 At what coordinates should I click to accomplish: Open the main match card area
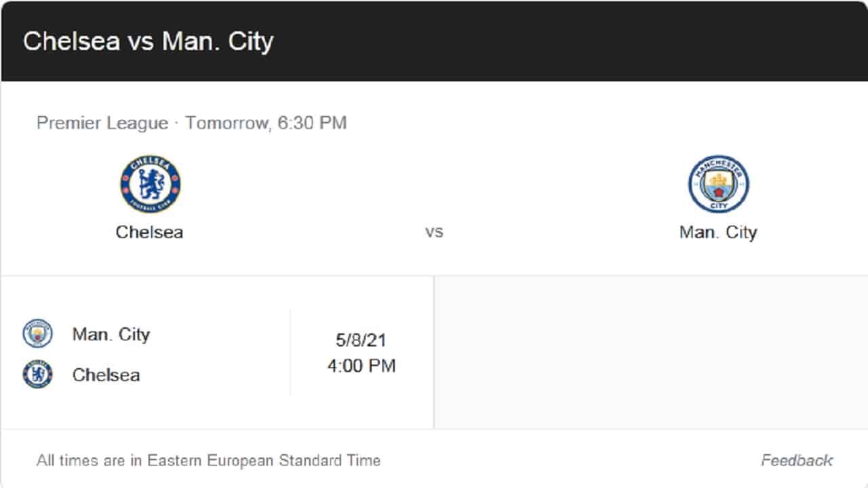tap(434, 178)
